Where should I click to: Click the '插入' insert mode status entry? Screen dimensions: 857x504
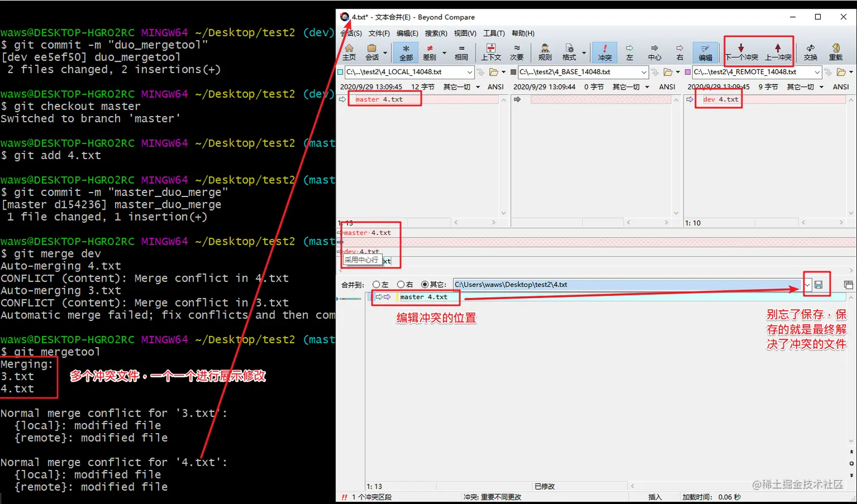[x=655, y=497]
